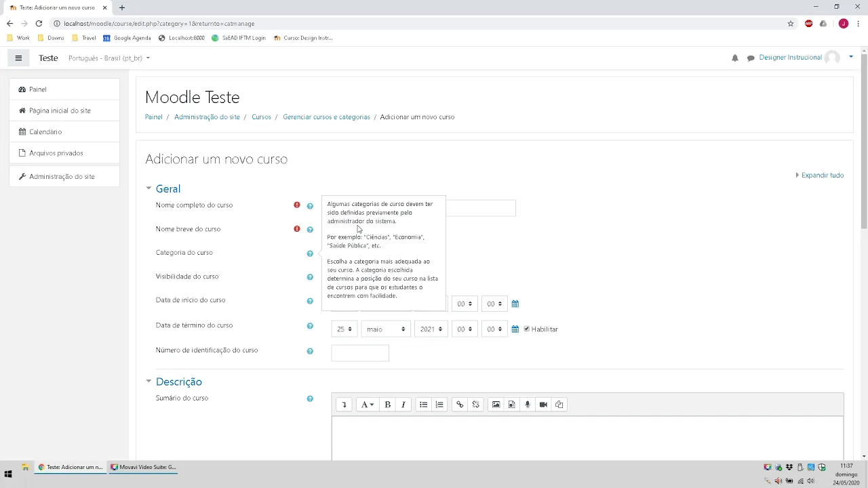Click Teste site name link
The width and height of the screenshot is (868, 488).
(48, 58)
